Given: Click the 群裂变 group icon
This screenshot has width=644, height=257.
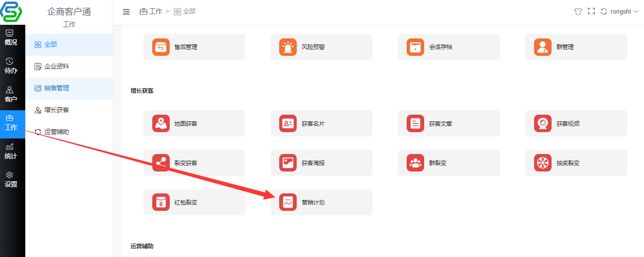Looking at the screenshot, I should [415, 163].
